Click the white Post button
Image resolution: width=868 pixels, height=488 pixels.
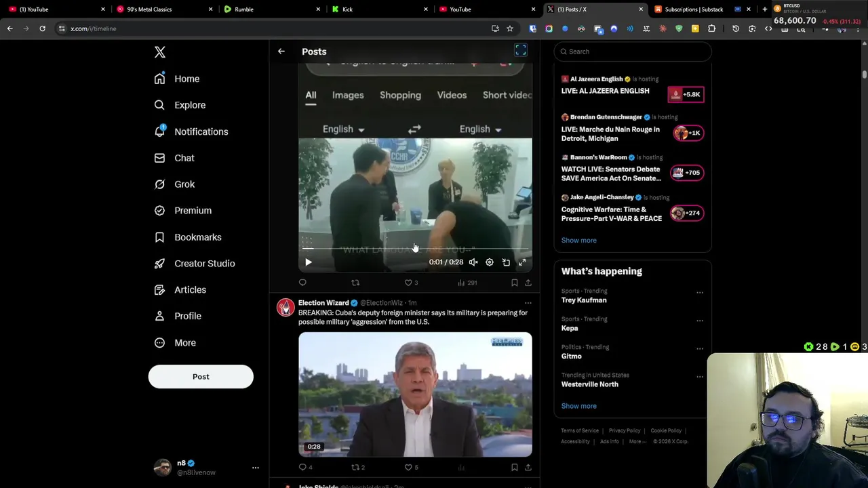coord(201,377)
